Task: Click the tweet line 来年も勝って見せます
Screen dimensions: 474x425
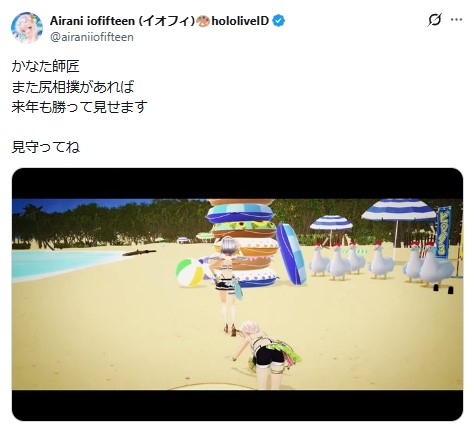Action: (79, 107)
